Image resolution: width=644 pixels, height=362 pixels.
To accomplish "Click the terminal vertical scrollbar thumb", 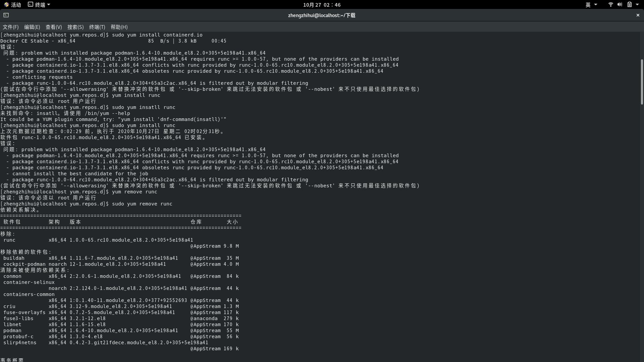I will pos(642,82).
